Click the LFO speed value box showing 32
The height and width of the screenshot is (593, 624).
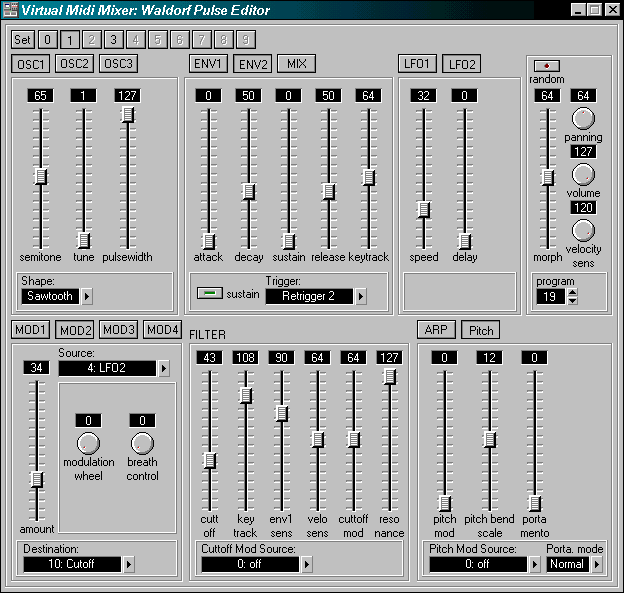coord(423,96)
